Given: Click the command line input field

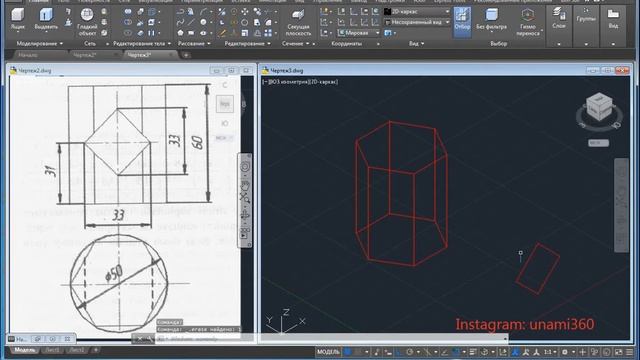Looking at the screenshot, I should pyautogui.click(x=331, y=338).
